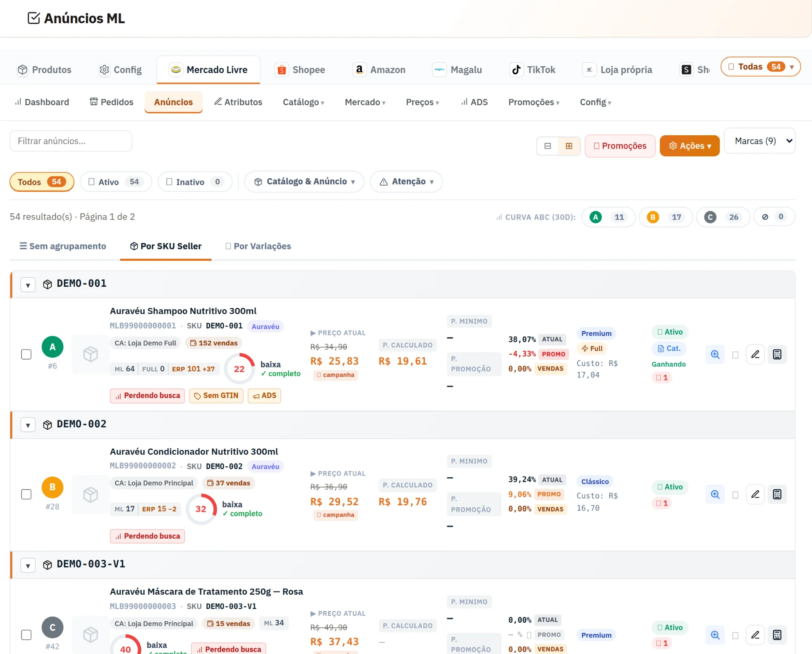812x654 pixels.
Task: Open the Atenção filter dropdown
Action: pyautogui.click(x=406, y=182)
